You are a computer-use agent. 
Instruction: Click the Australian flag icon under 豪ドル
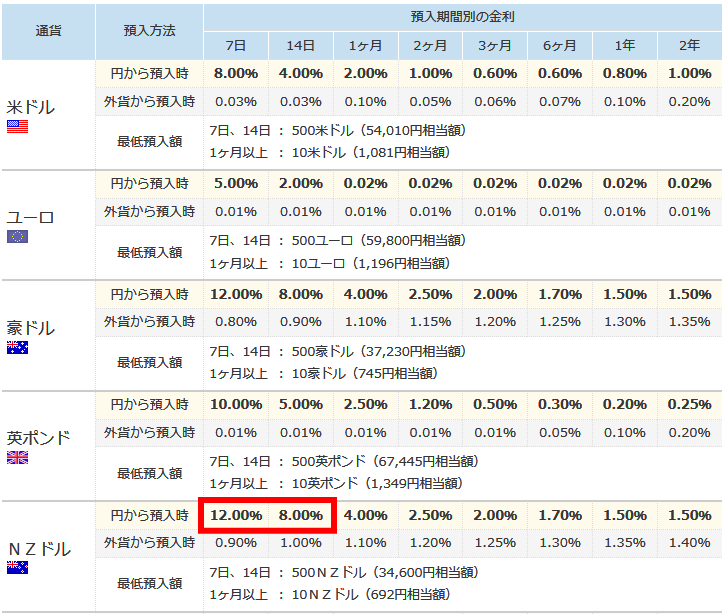(x=18, y=347)
